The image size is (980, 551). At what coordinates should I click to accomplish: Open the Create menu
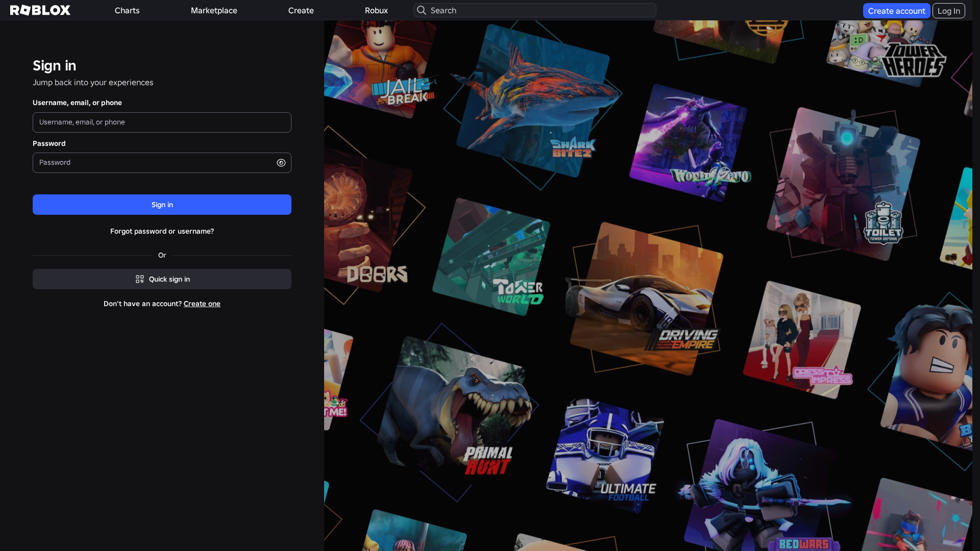(x=301, y=10)
